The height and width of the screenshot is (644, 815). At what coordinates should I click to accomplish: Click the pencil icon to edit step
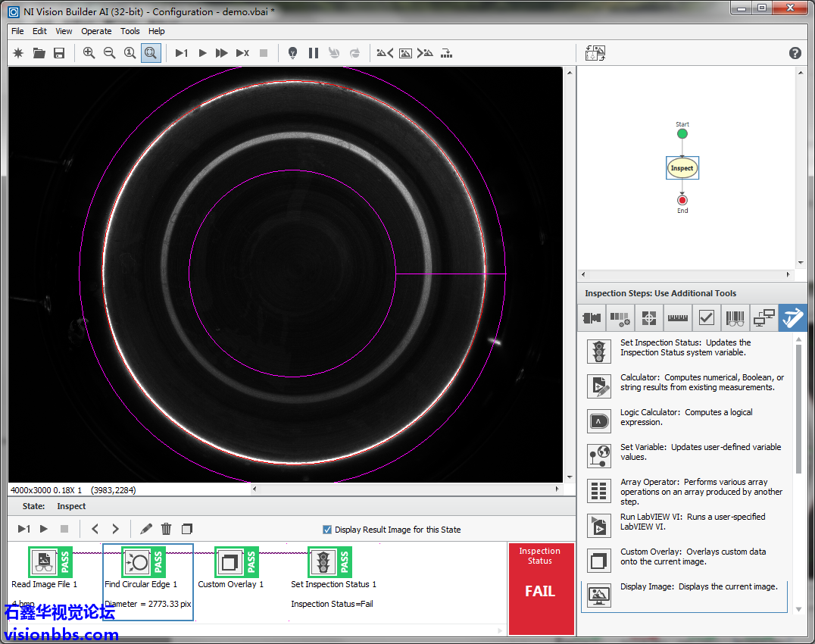pos(146,529)
